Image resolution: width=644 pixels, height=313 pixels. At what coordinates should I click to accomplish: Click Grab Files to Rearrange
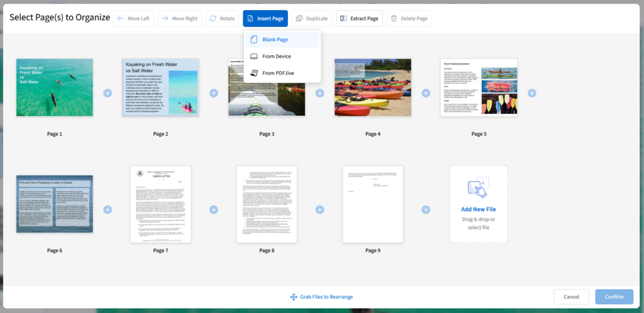click(321, 297)
